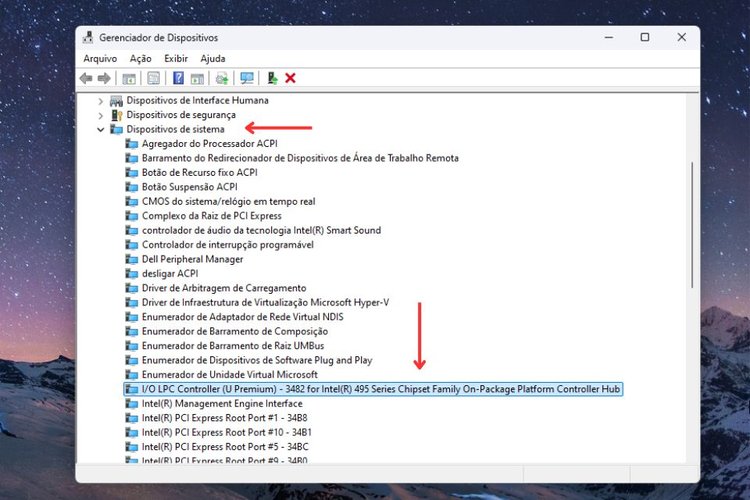The image size is (750, 500).
Task: Click the icon beside Enumerador de Unidade Virtual Microsoft
Action: point(132,375)
